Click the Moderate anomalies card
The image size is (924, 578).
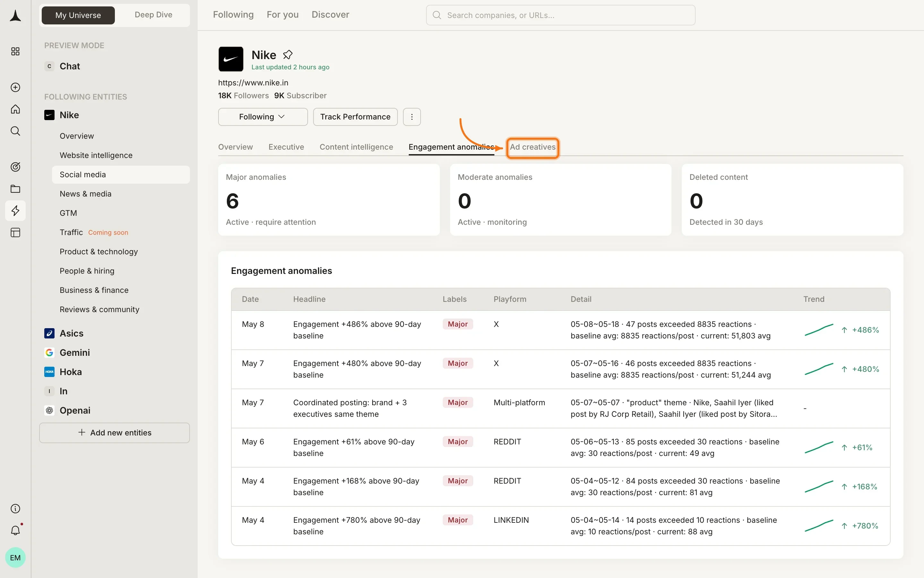coord(560,199)
